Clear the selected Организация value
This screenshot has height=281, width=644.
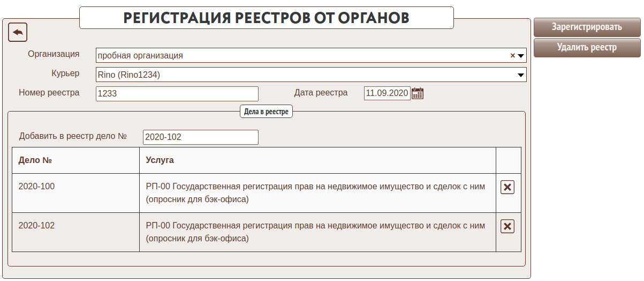click(512, 55)
